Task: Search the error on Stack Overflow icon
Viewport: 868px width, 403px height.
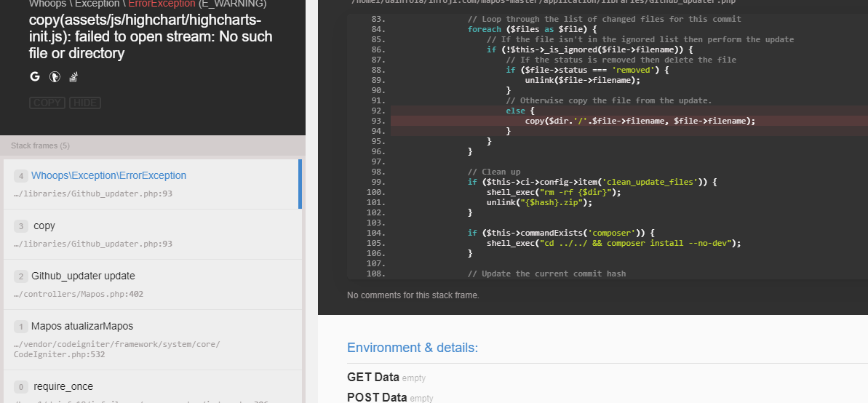Action: coord(73,77)
